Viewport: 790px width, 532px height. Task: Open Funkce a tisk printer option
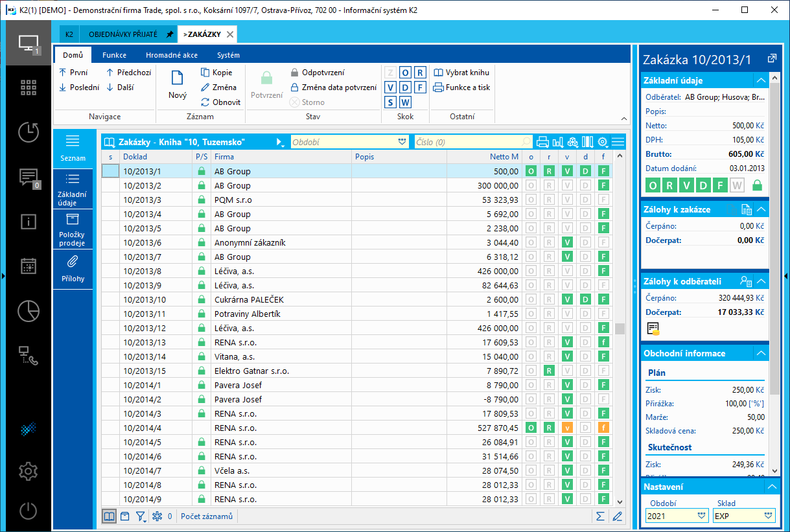point(461,87)
